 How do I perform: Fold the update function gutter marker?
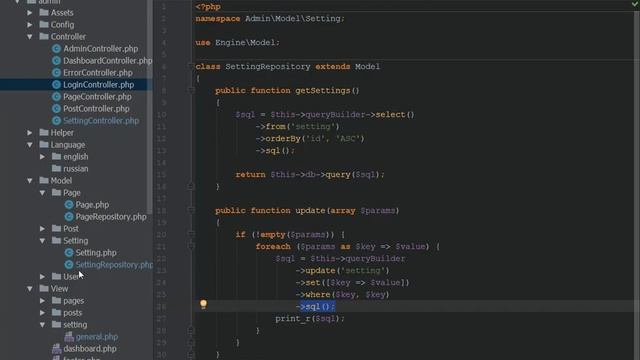191,210
